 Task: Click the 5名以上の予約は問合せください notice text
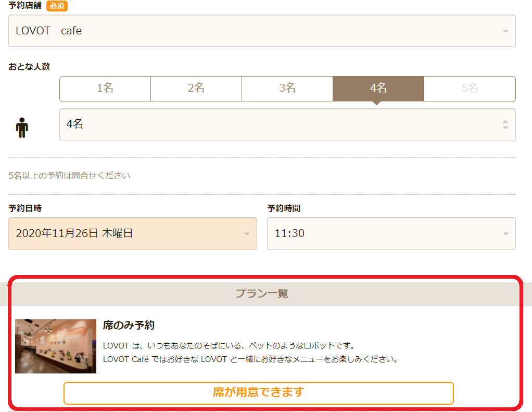[x=69, y=176]
